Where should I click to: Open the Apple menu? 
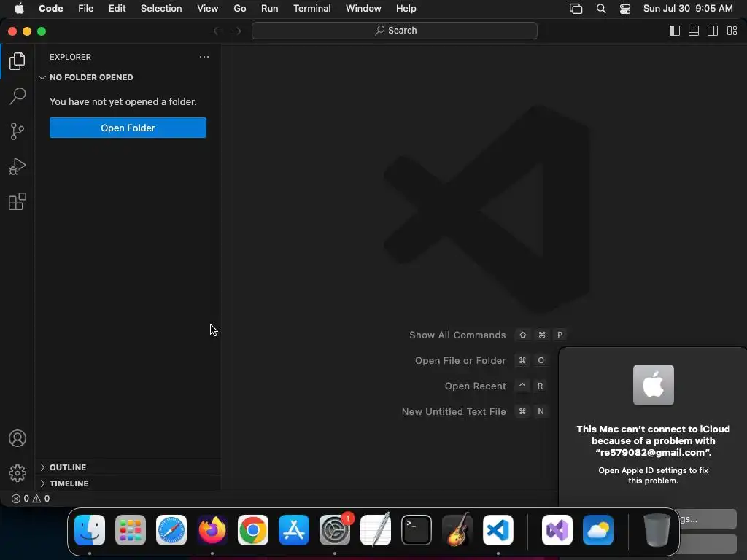pos(19,9)
